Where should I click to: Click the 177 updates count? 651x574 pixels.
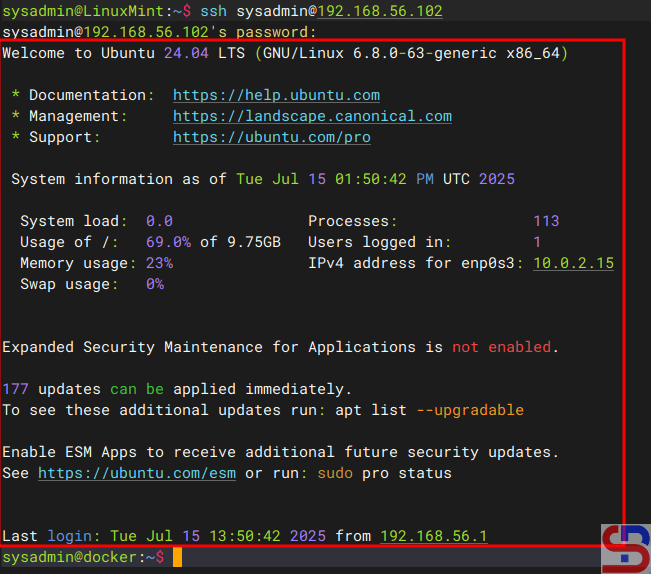pos(16,389)
